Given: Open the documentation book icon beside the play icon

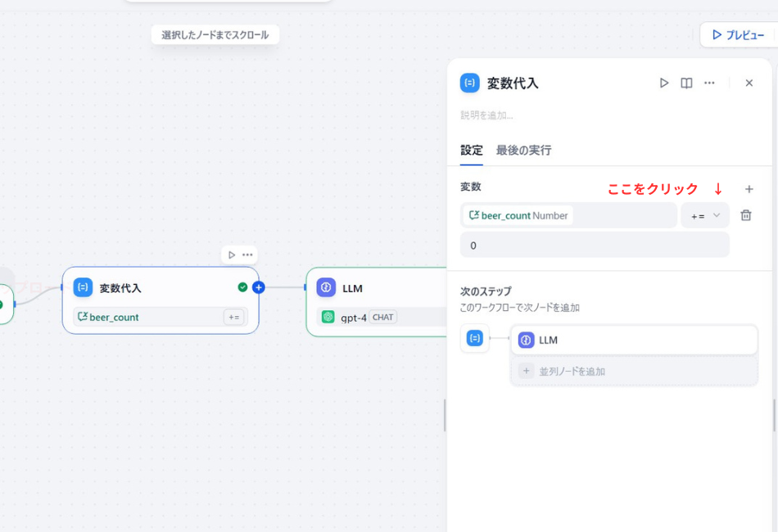Looking at the screenshot, I should coord(686,83).
